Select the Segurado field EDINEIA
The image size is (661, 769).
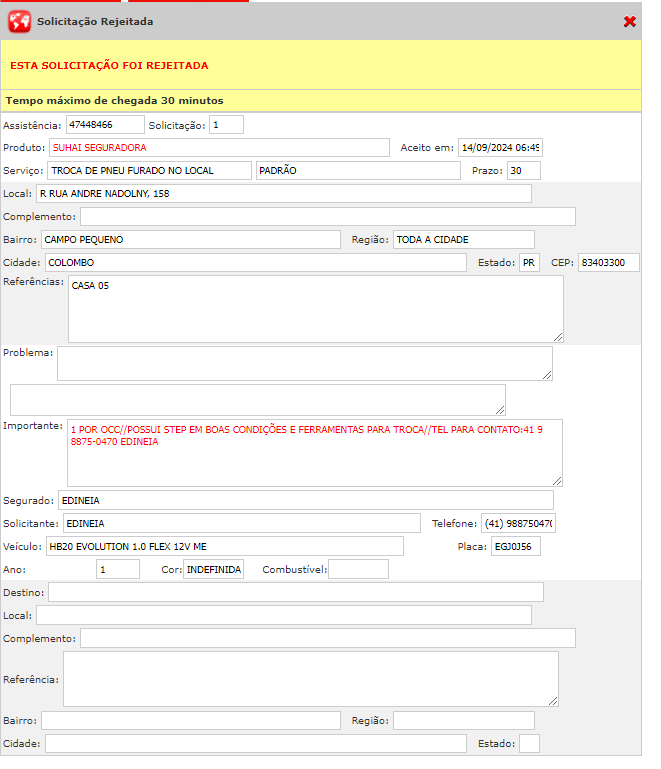[x=306, y=501]
